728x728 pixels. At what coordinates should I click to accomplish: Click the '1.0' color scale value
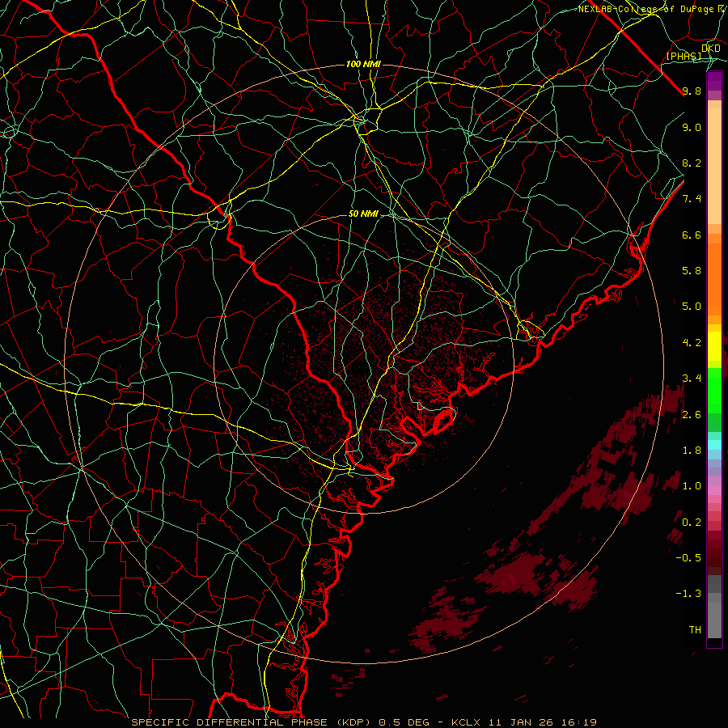click(692, 486)
